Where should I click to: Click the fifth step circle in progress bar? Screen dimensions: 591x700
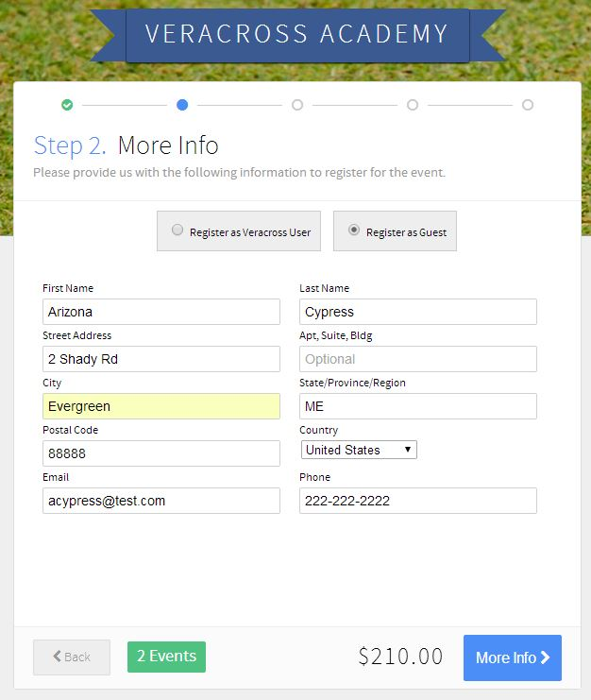pyautogui.click(x=528, y=105)
